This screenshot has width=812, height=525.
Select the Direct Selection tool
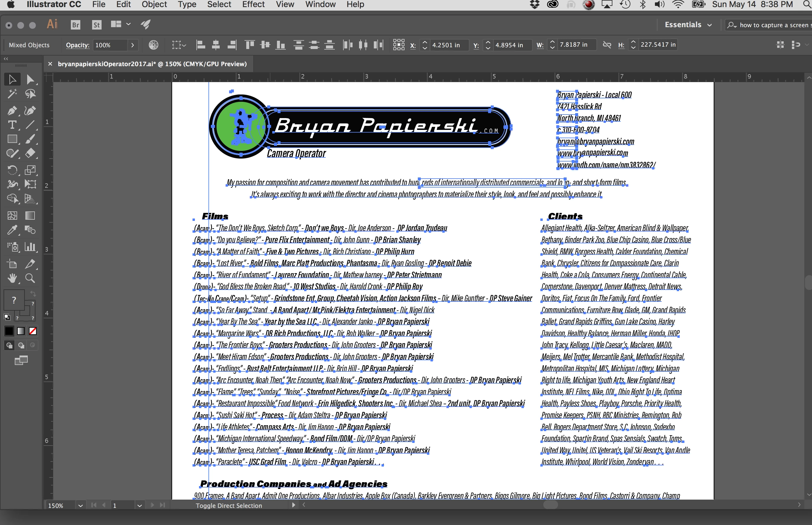[x=30, y=79]
